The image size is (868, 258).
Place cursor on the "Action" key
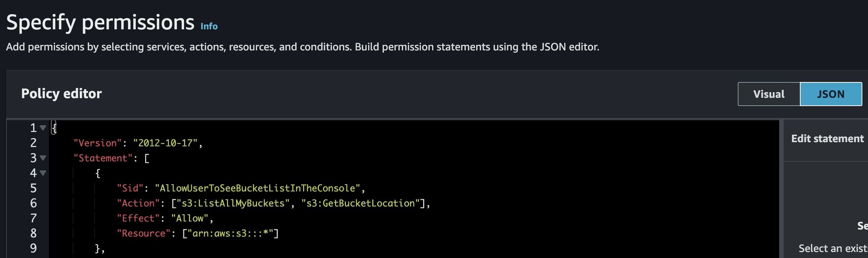point(138,203)
